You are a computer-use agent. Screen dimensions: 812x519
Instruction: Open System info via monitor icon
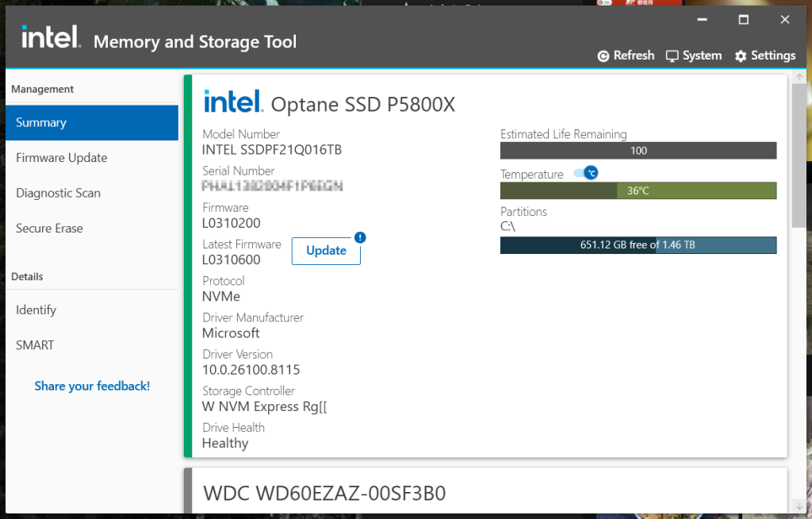click(x=672, y=56)
